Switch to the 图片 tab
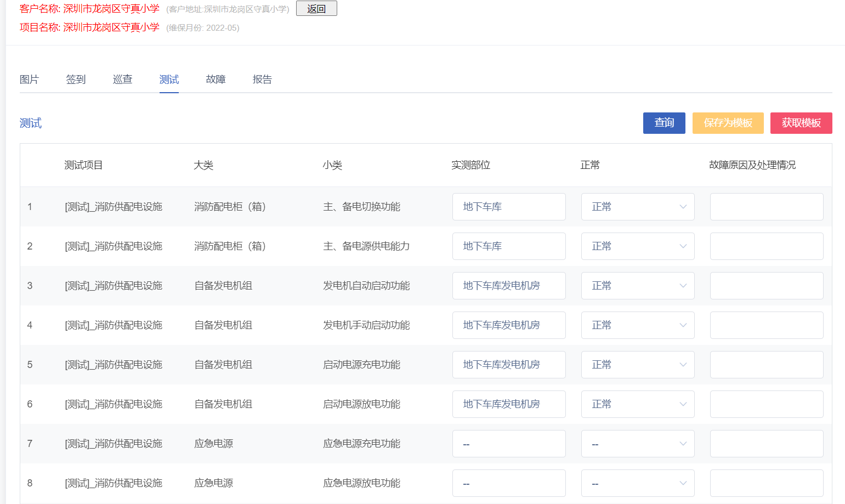 point(29,80)
